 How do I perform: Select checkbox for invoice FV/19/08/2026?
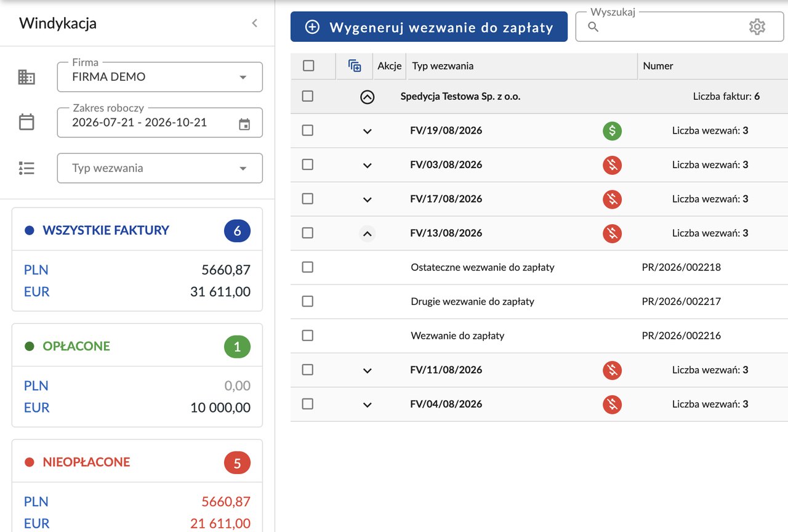(308, 131)
